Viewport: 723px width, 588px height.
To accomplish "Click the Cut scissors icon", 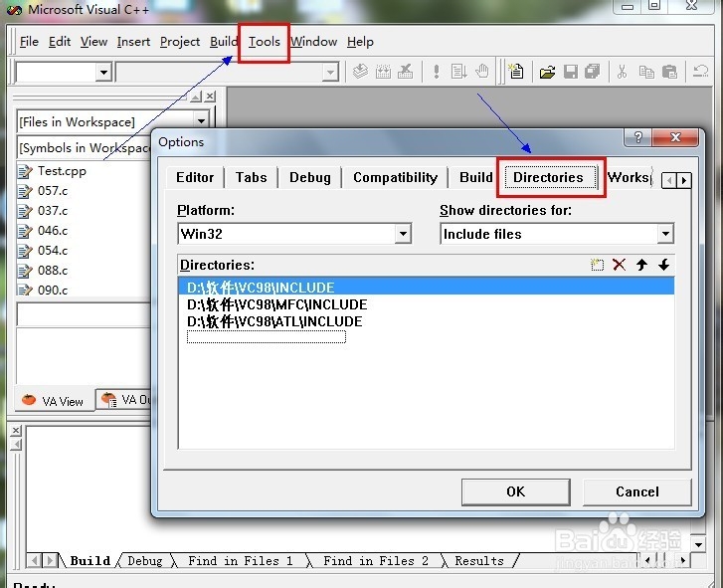I will tap(622, 72).
